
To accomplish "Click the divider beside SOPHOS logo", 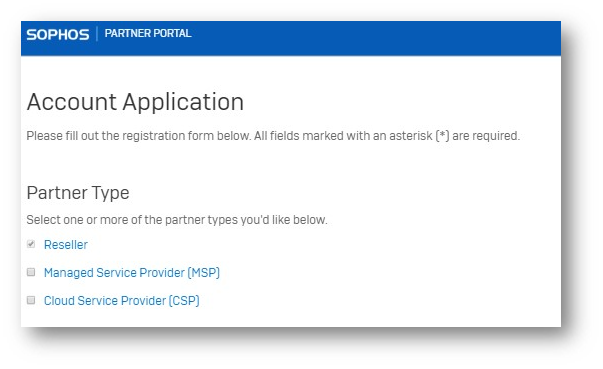I will click(97, 34).
